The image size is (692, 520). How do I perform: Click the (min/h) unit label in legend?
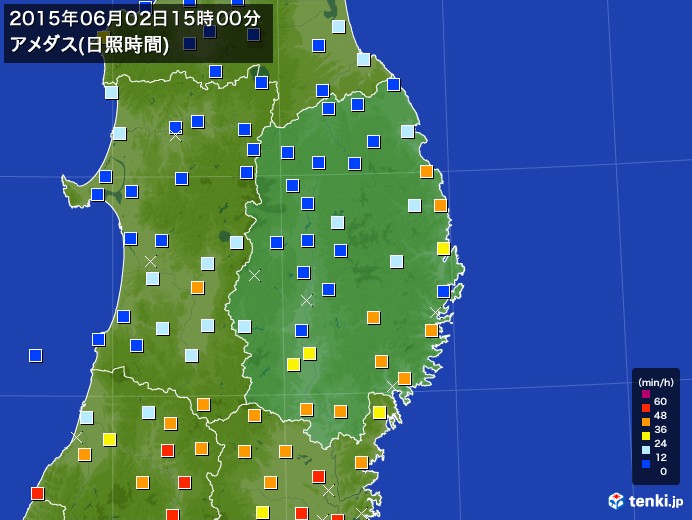click(656, 382)
